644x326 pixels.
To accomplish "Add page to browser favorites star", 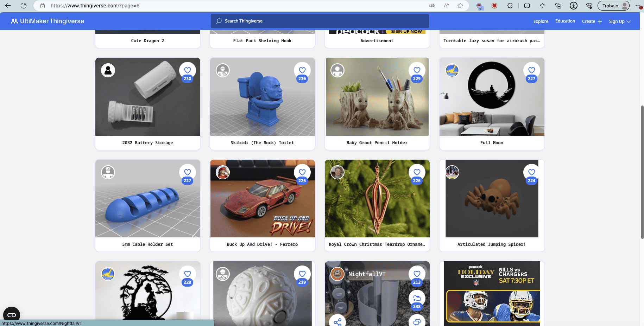I will pos(460,6).
